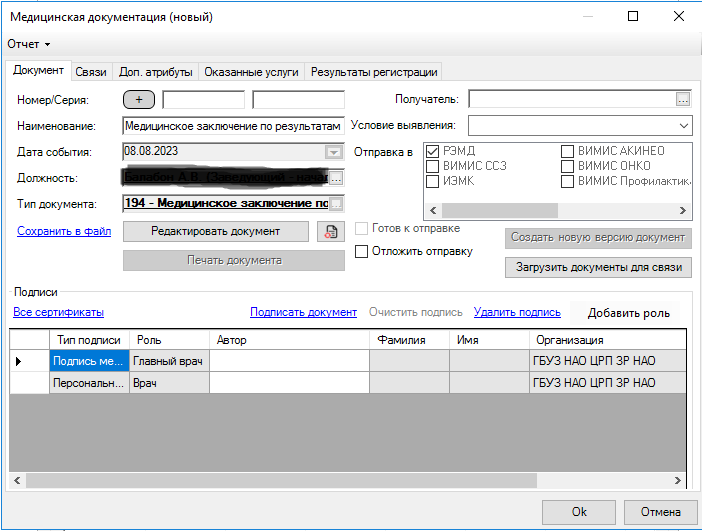Click the Наименование text field
Viewport: 702px width, 531px height.
point(233,126)
